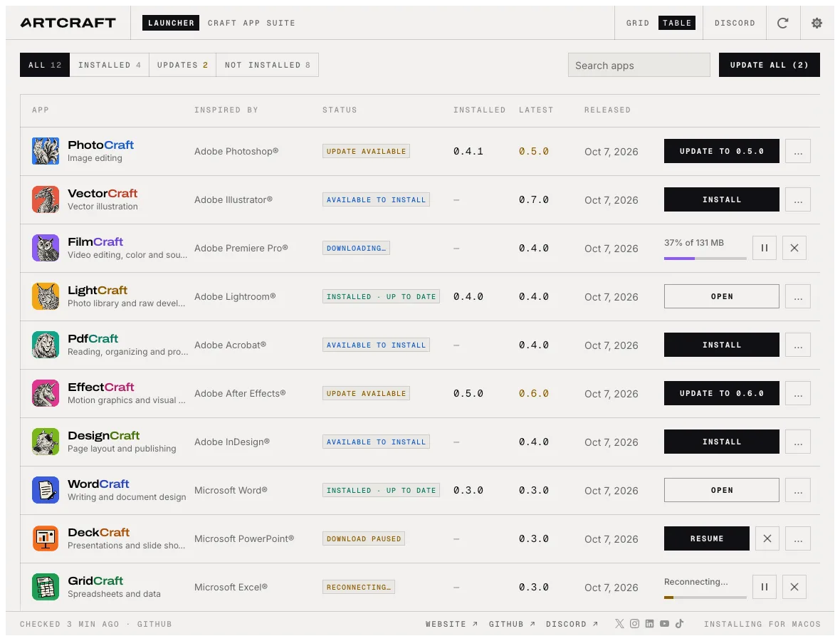Cancel the GridCraft download
This screenshot has width=840, height=641.
point(794,587)
